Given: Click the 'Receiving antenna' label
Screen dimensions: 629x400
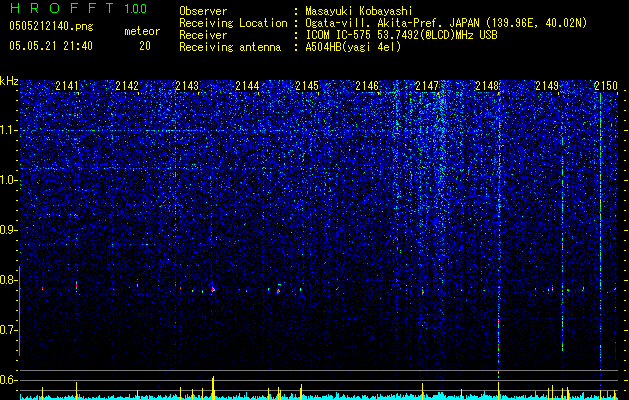Looking at the screenshot, I should (230, 47).
